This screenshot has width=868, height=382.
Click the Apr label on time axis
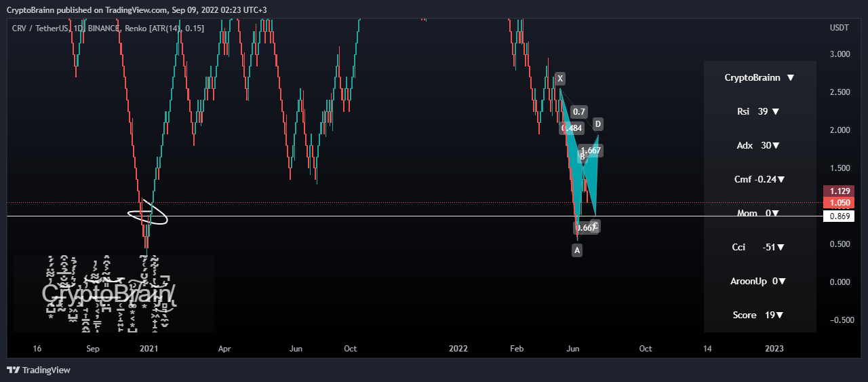tap(224, 349)
